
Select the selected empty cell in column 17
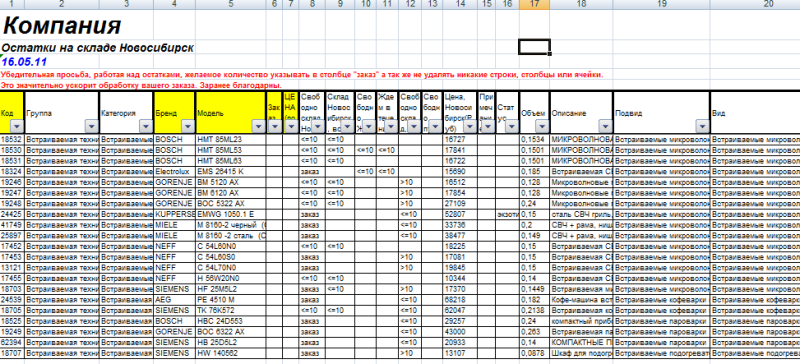pos(534,46)
